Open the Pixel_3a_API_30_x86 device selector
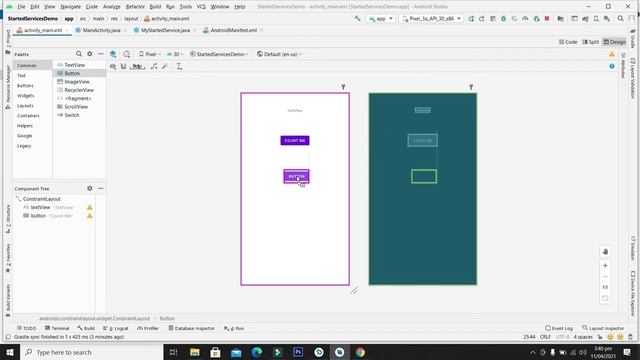 (x=431, y=18)
